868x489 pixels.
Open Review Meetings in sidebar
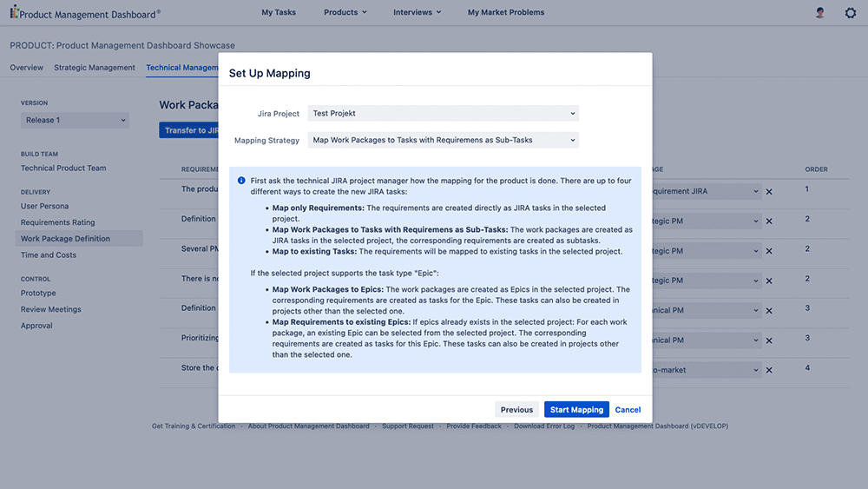pyautogui.click(x=50, y=309)
